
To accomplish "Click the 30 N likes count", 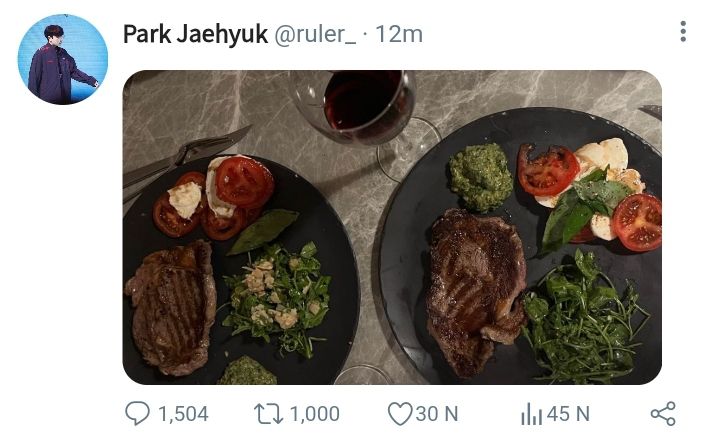I will tap(437, 413).
